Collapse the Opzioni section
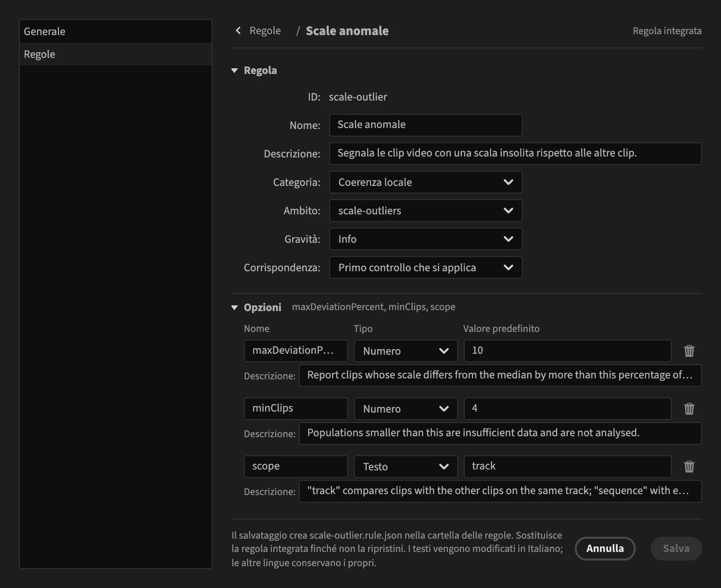 tap(234, 308)
